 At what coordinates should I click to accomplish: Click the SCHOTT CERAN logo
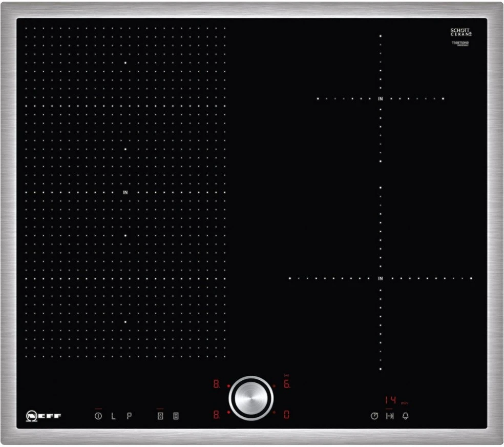[460, 32]
